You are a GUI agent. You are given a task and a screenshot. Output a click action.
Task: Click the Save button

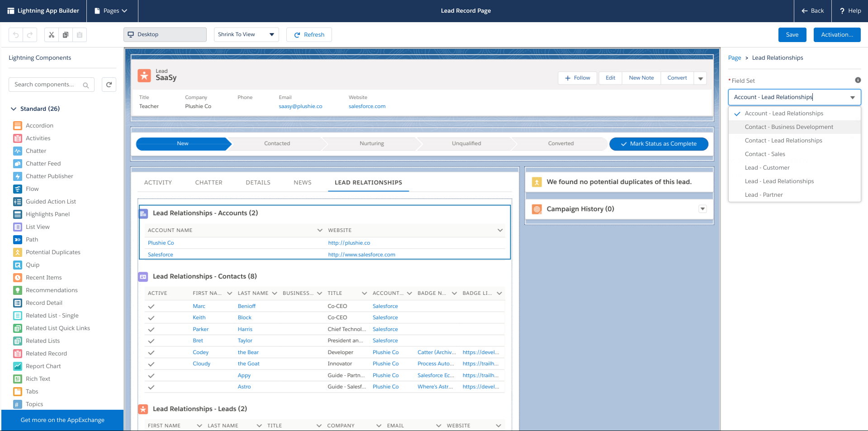click(x=792, y=35)
